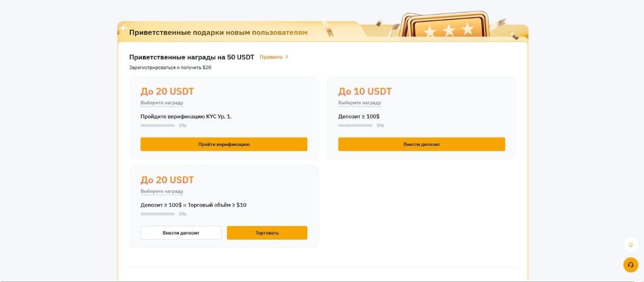Open the customer support headset icon
The height and width of the screenshot is (282, 644).
pyautogui.click(x=630, y=265)
